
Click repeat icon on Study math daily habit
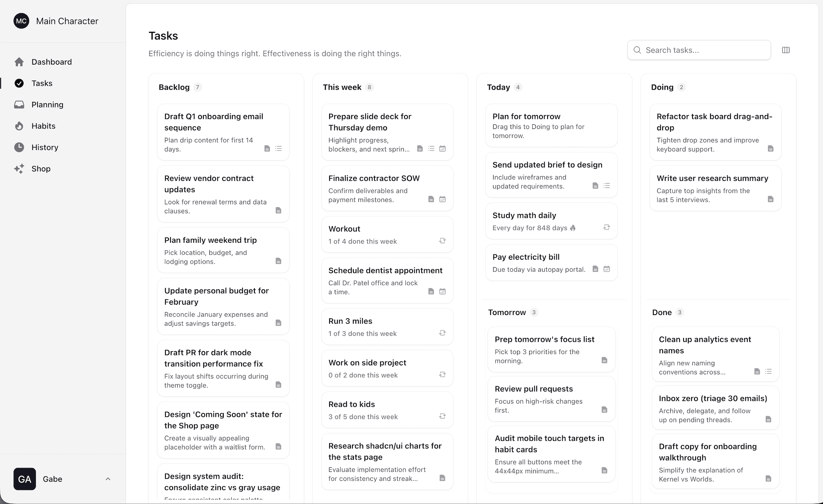point(606,227)
